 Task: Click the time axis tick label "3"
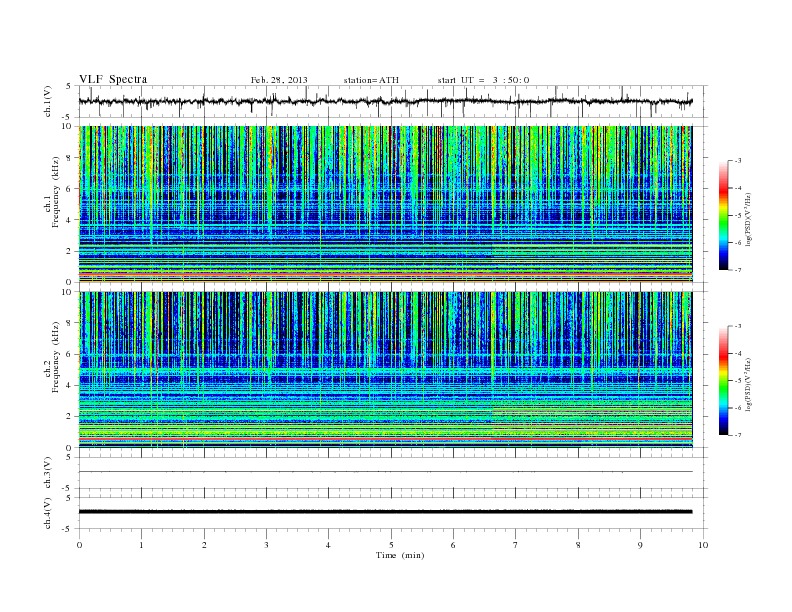(x=266, y=545)
